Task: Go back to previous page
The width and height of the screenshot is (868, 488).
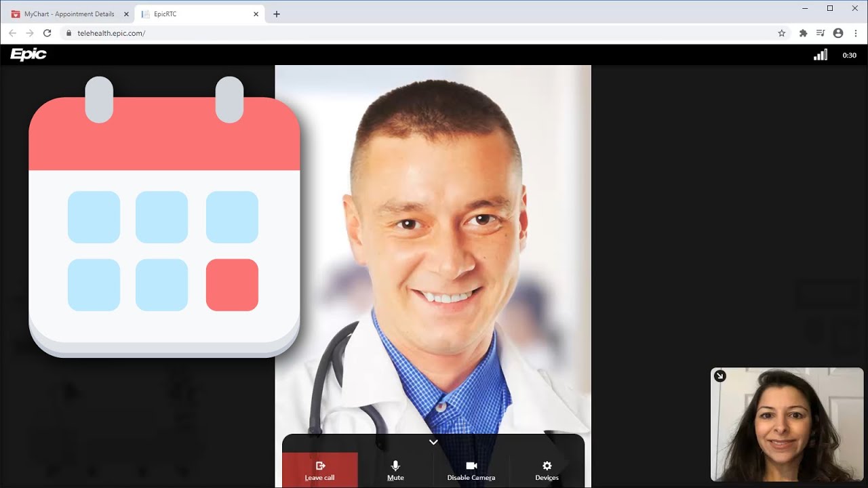Action: [x=12, y=33]
